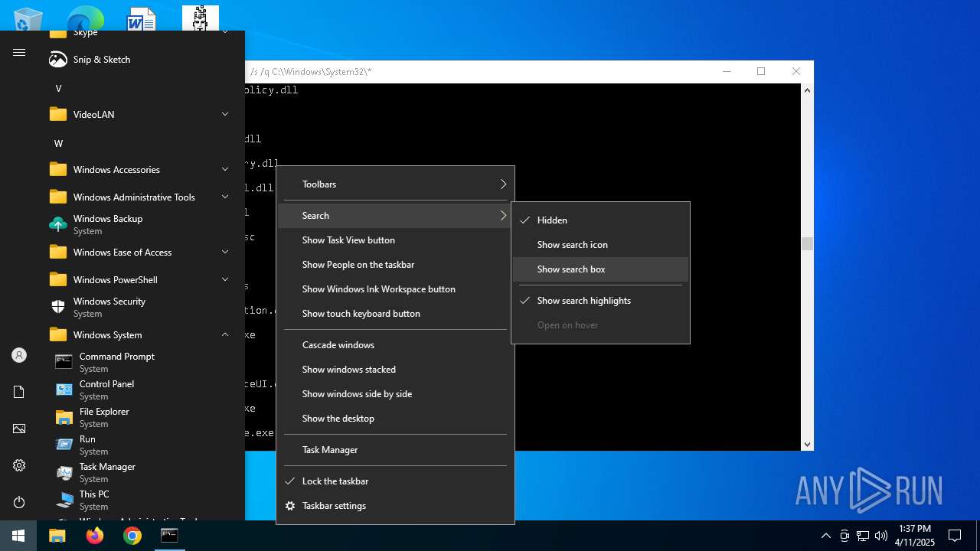Select Show search box option

tap(600, 269)
